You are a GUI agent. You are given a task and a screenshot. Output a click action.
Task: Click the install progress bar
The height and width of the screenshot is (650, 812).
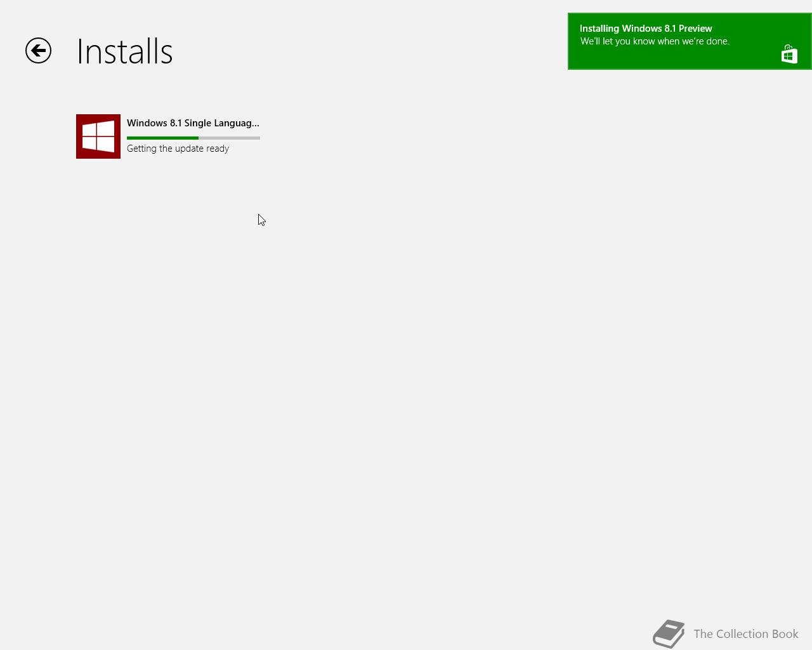tap(193, 138)
